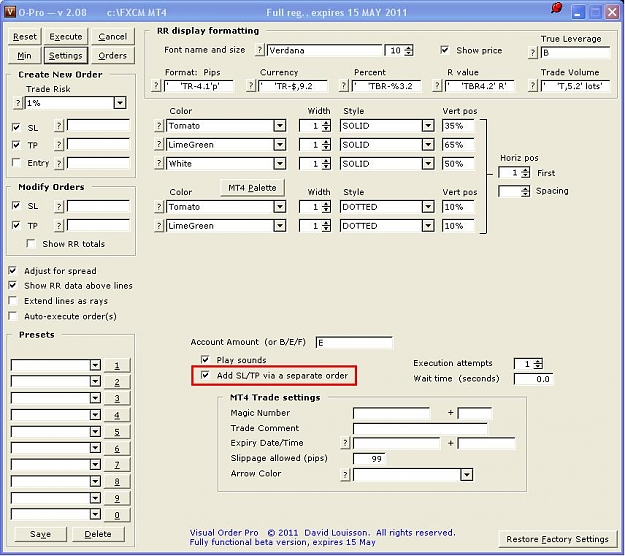Adjust the Horiz pos First stepper
The height and width of the screenshot is (556, 625).
tap(525, 173)
